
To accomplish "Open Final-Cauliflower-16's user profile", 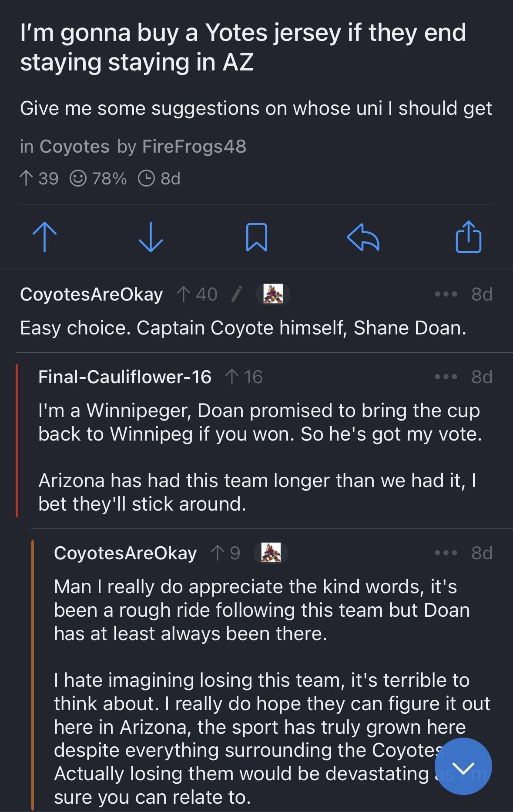I will (125, 377).
